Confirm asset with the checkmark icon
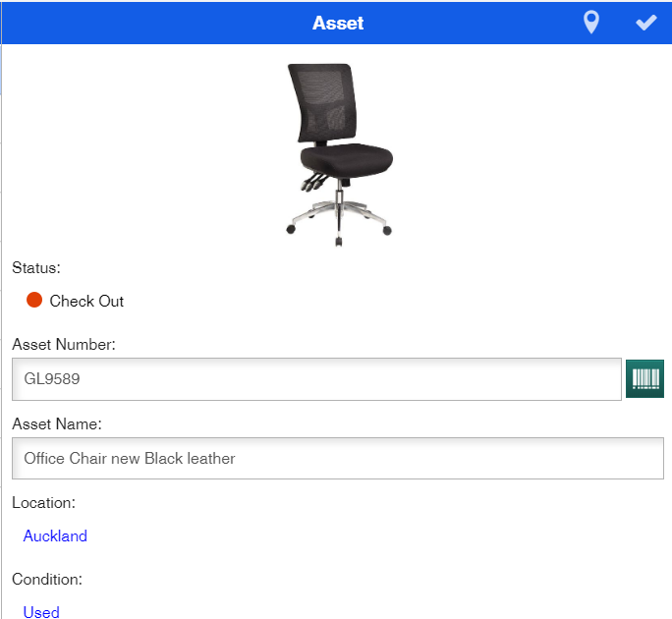 645,23
